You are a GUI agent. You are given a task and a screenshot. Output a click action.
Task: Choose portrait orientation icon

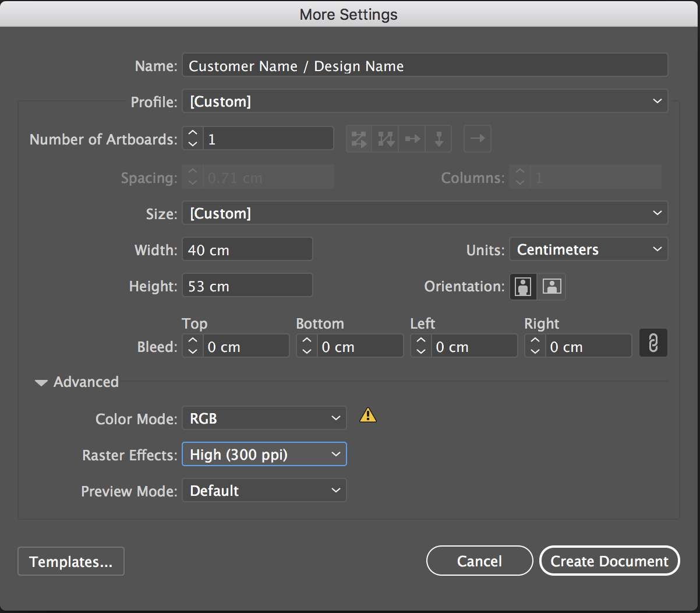click(523, 286)
